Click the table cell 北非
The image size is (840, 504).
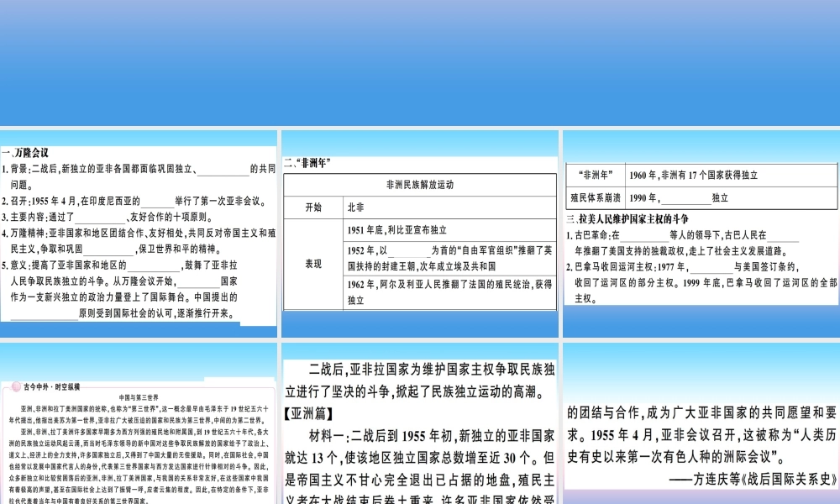(x=450, y=207)
